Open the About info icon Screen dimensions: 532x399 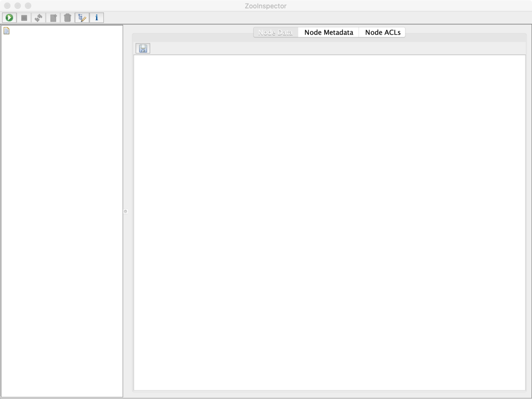pyautogui.click(x=97, y=18)
